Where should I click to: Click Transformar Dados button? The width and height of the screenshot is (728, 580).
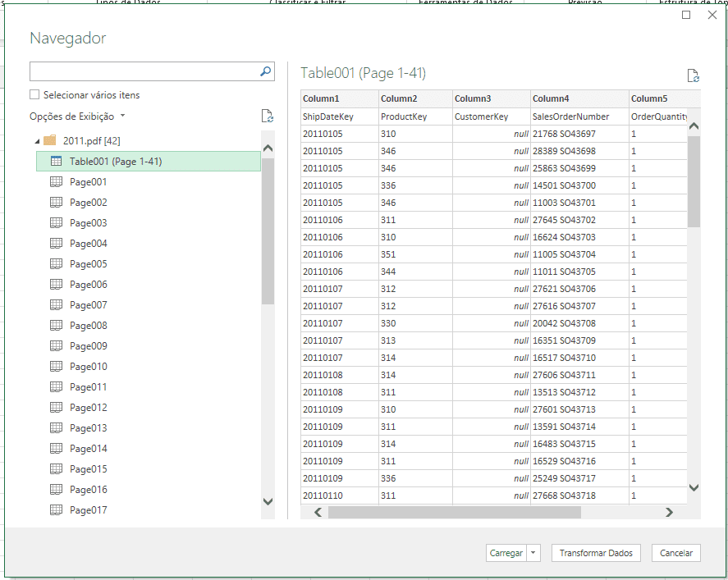[x=596, y=553]
